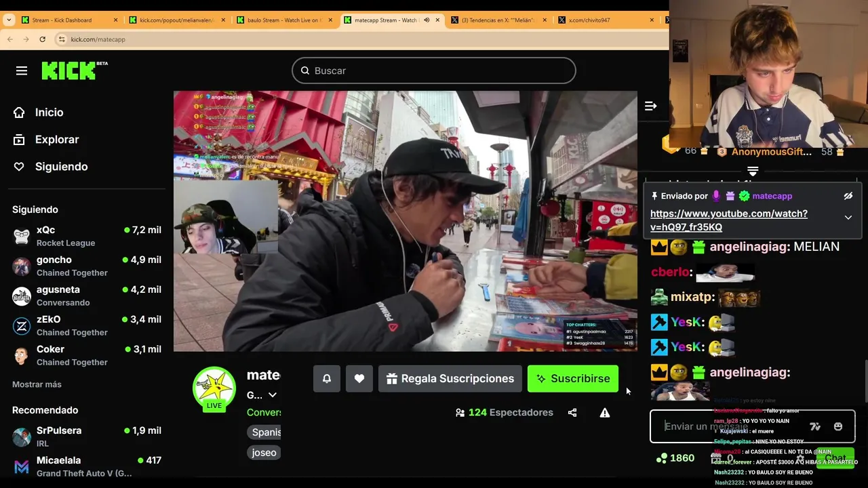Click the 1860 channel points icon
Viewport: 868px width, 488px height.
coord(661,459)
